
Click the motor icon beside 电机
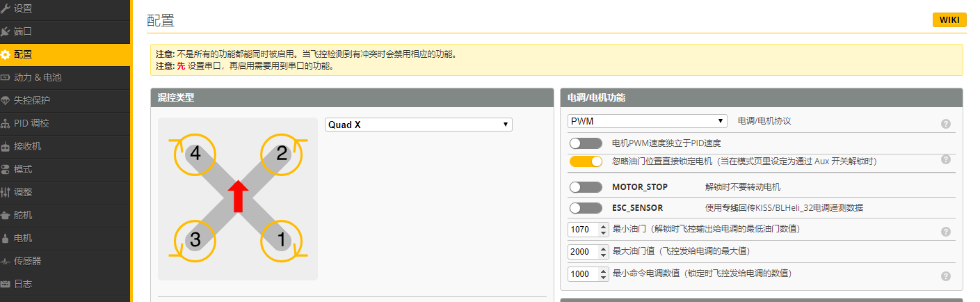[x=5, y=238]
